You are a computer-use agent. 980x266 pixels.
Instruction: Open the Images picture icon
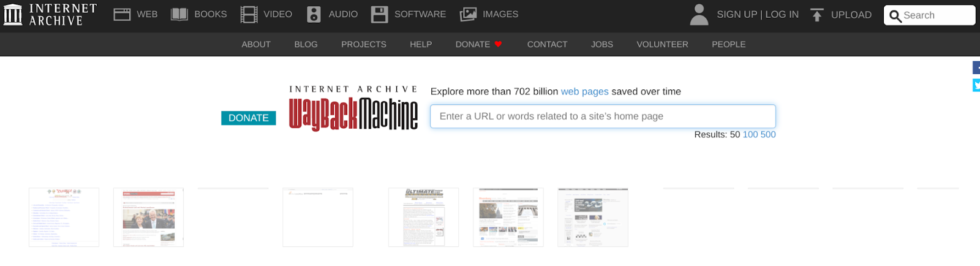[469, 14]
